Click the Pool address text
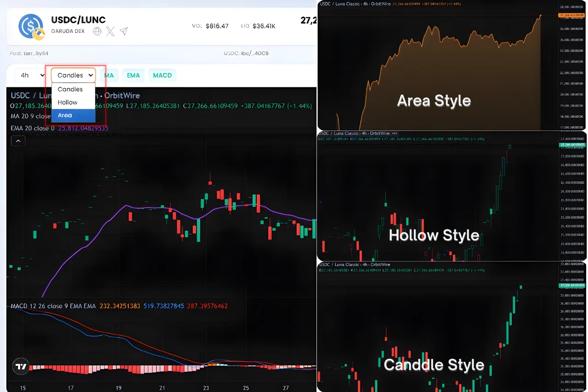 click(28, 53)
